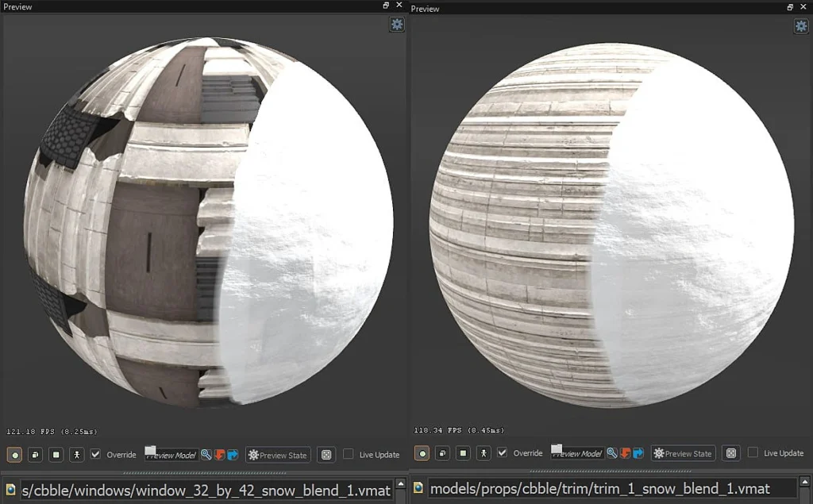Click magnifier browse model icon in left panel

pyautogui.click(x=206, y=455)
